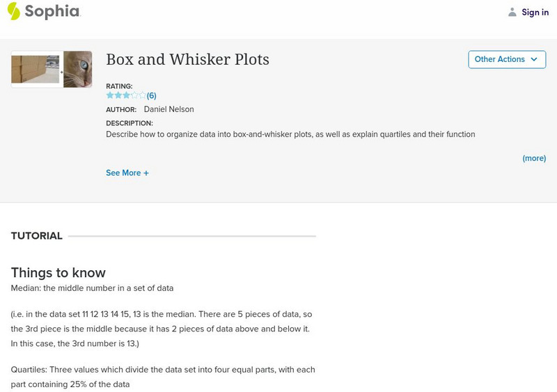The height and width of the screenshot is (392, 557).
Task: Click the person icon beside Sign in
Action: pos(512,12)
